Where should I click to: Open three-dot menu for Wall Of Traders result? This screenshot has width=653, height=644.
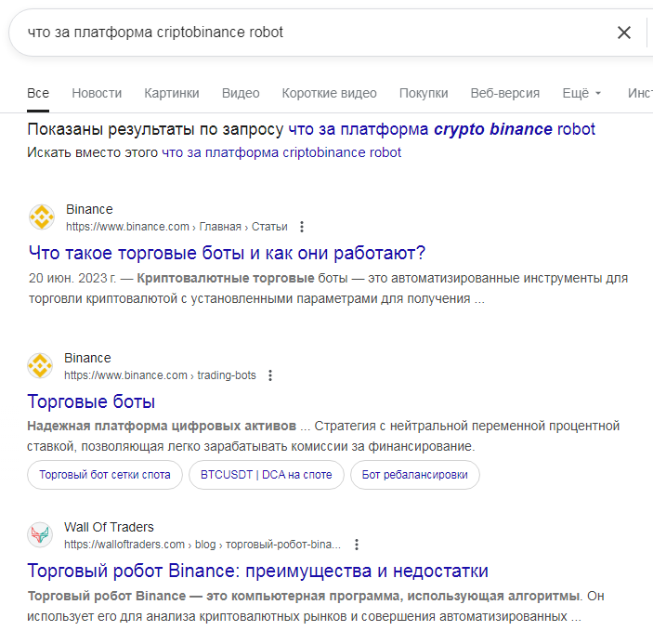[356, 545]
